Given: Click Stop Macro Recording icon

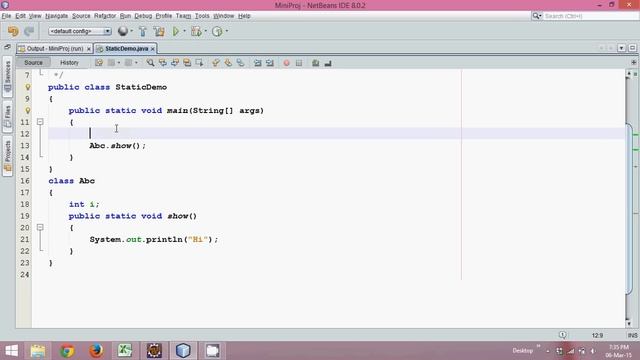Looking at the screenshot, I should (x=299, y=63).
